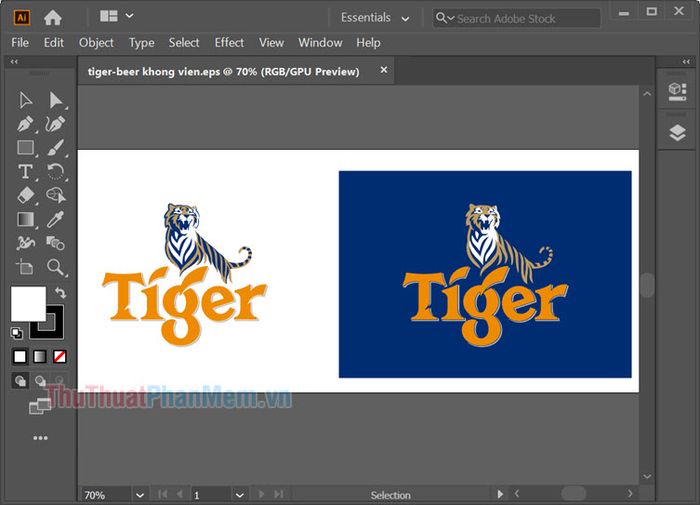
Task: Click the white Fill color swatch
Action: [x=28, y=304]
